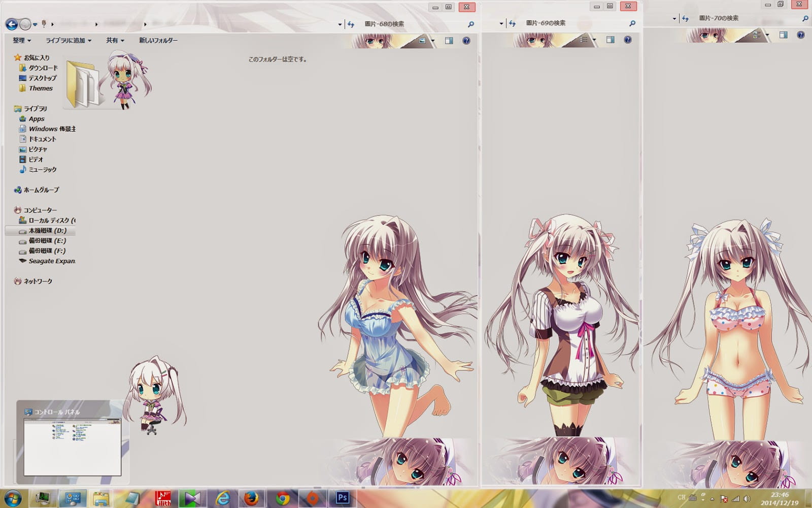Launch Photoshop from the taskbar

(x=341, y=499)
